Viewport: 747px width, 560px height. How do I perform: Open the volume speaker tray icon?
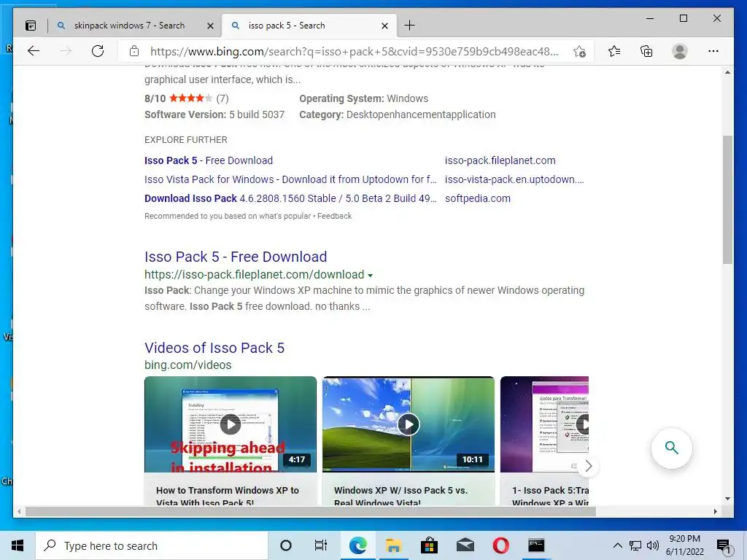pos(653,545)
